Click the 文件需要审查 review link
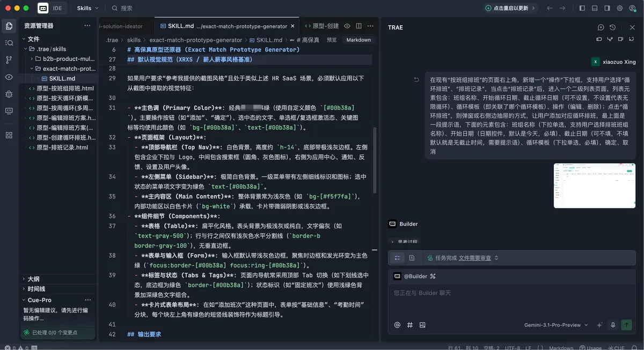This screenshot has height=350, width=644. [474, 258]
